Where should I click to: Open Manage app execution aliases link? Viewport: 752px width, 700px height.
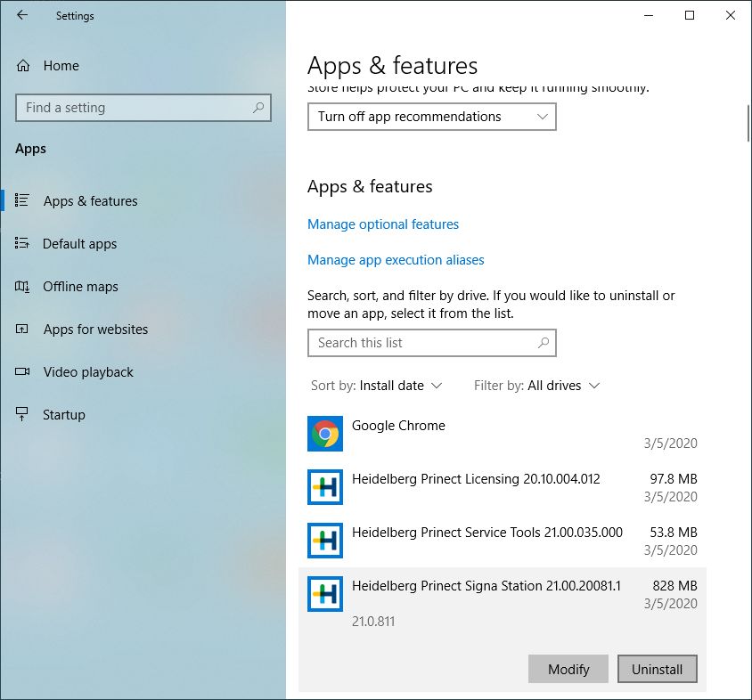pos(396,260)
